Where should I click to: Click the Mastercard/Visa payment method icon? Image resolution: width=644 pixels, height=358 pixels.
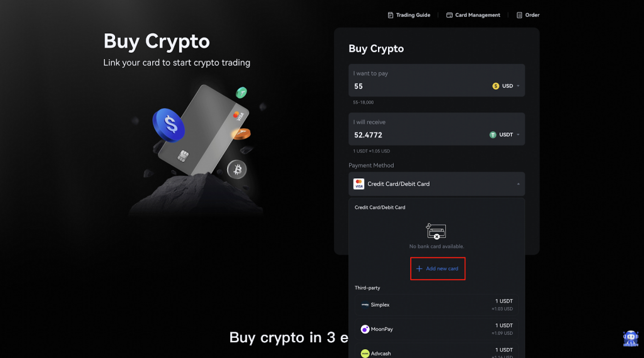tap(358, 184)
